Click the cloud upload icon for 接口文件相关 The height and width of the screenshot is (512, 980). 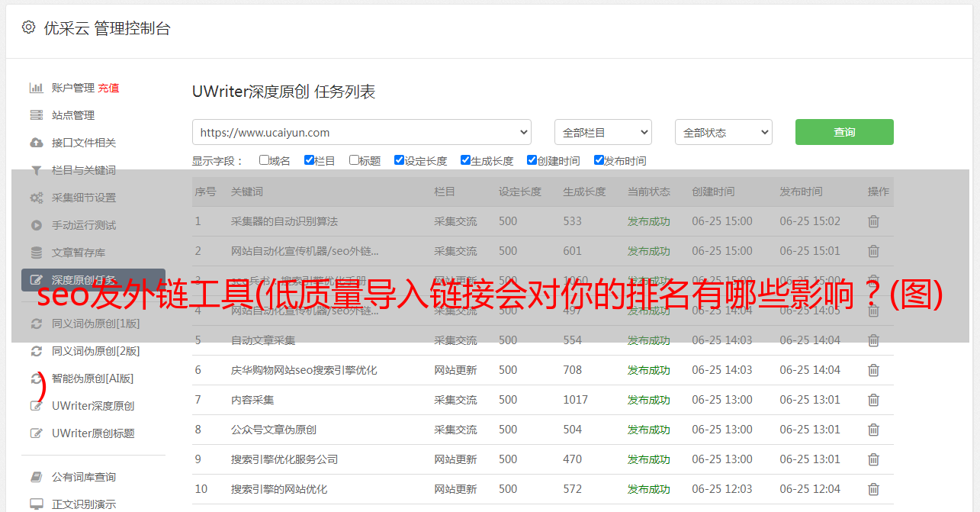(x=36, y=143)
